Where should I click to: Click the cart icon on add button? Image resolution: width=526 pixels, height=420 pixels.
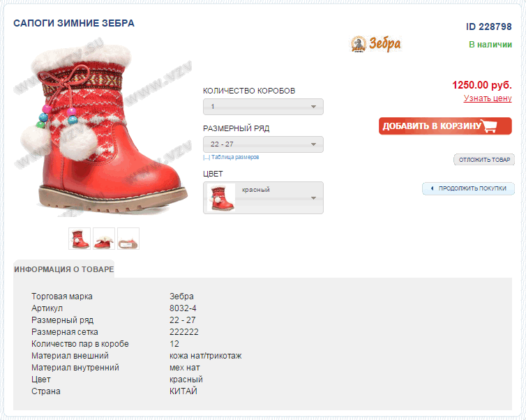click(x=488, y=126)
